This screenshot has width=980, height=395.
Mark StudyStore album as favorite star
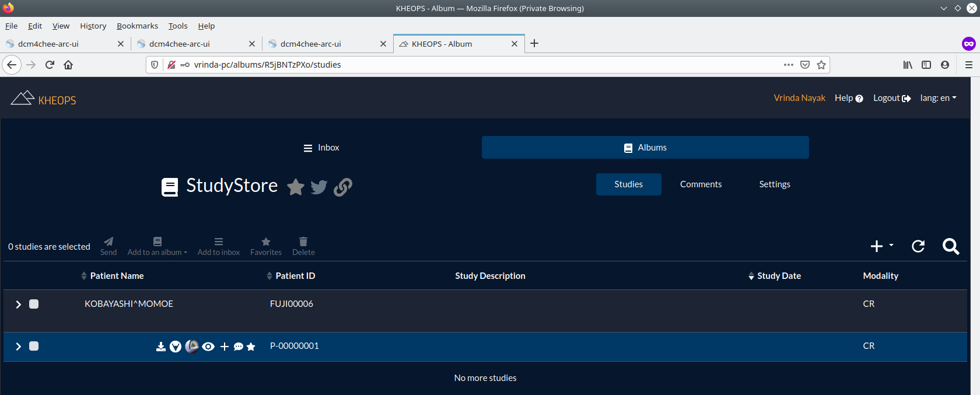296,187
